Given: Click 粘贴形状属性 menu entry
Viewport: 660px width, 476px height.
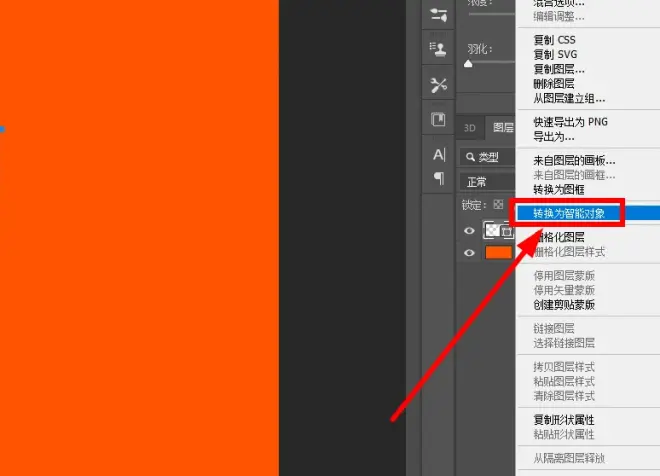Looking at the screenshot, I should tap(564, 434).
